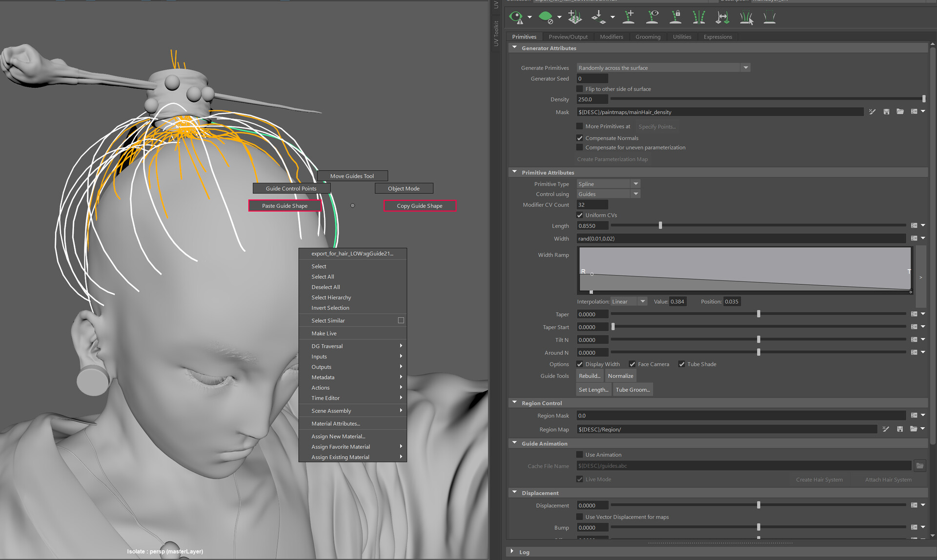Uncheck Compensate Normals checkbox

tap(580, 138)
